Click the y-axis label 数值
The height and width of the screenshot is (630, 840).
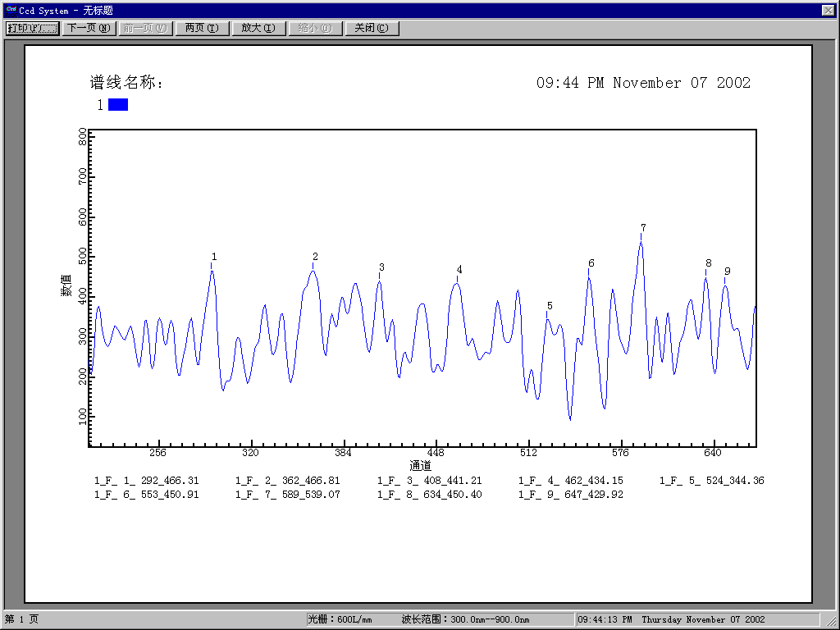66,285
